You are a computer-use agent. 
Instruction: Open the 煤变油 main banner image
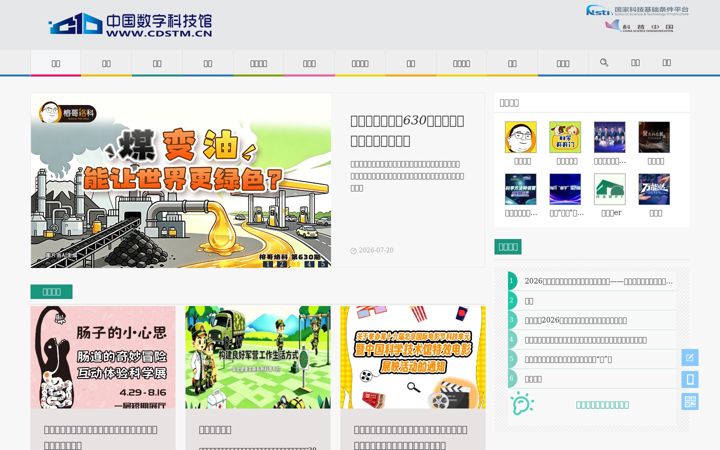(x=181, y=180)
